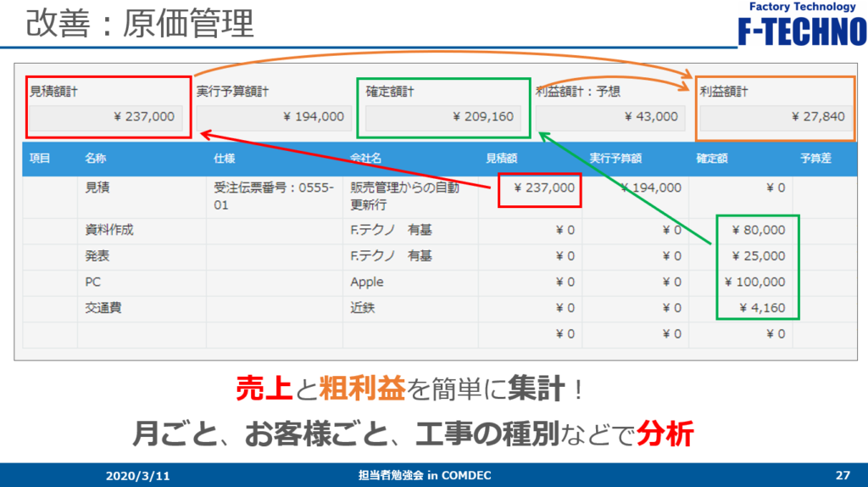
Task: Click the 実行予算額 cell in the 見積 row
Action: [636, 197]
